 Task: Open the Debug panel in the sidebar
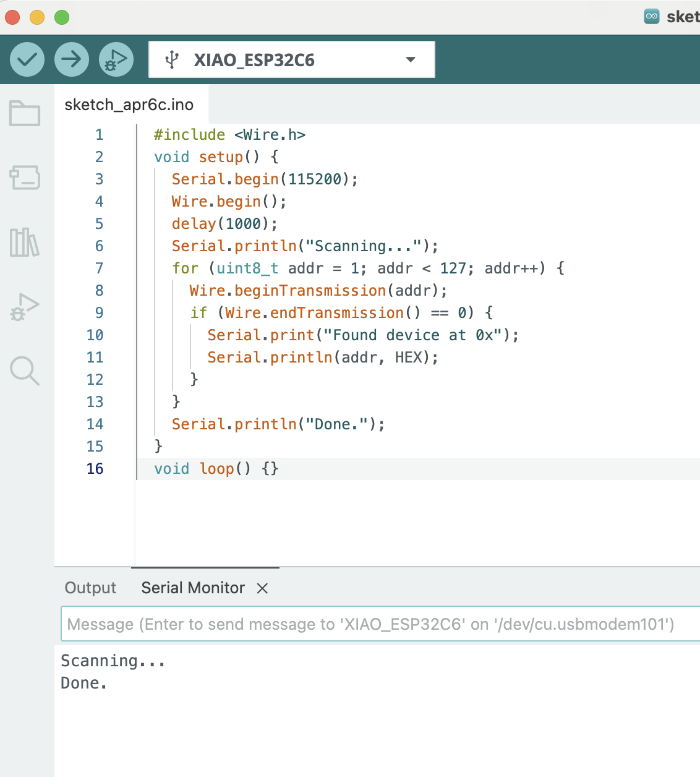point(25,307)
